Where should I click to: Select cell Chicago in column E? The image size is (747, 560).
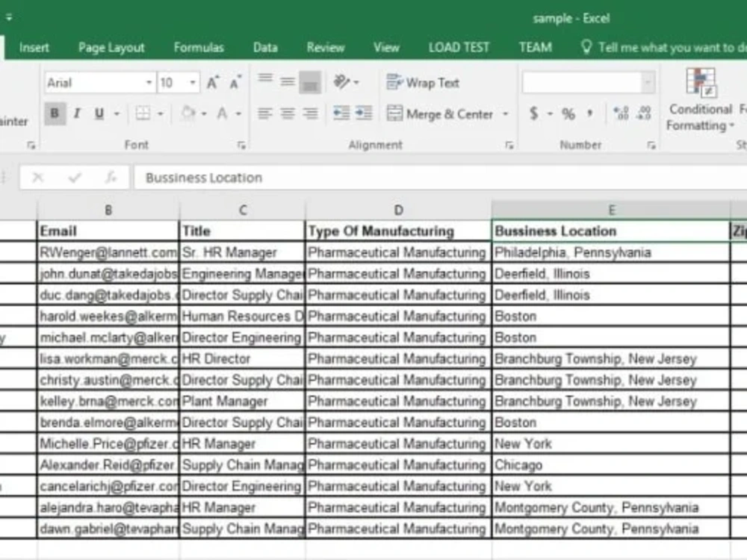coord(611,464)
